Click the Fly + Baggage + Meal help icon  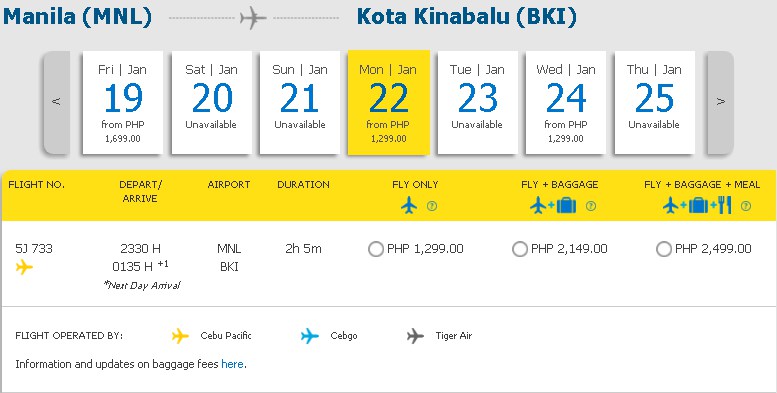(745, 206)
